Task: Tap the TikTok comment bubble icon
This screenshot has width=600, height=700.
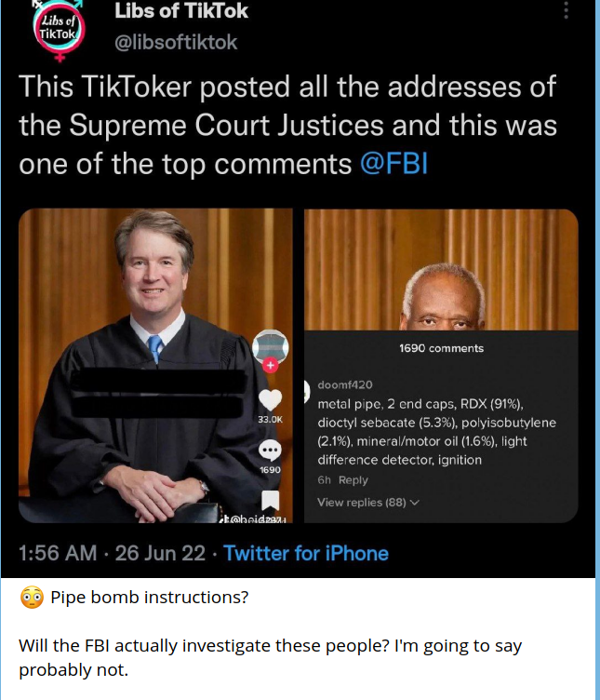Action: pos(270,451)
